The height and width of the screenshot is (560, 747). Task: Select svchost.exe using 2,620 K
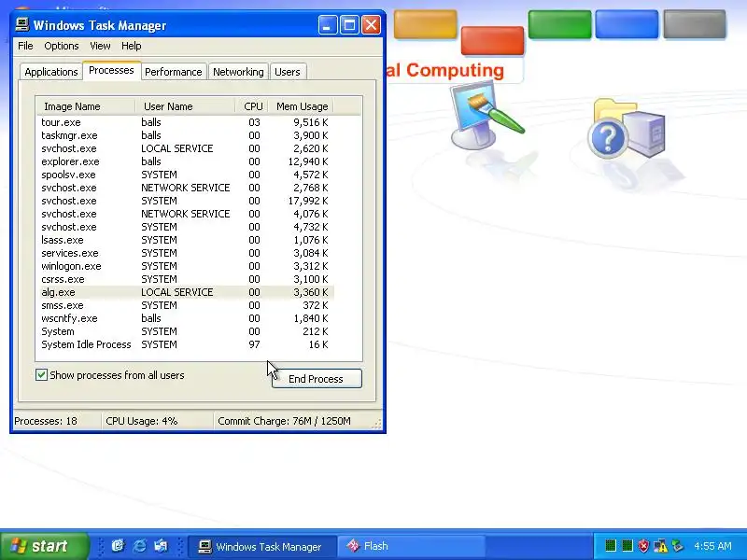coord(185,148)
